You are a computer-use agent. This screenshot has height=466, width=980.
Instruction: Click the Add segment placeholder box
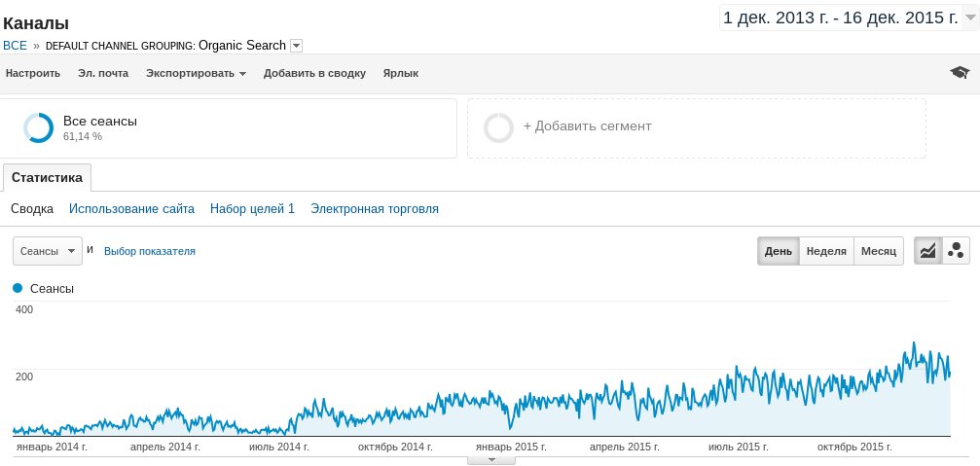tap(696, 127)
